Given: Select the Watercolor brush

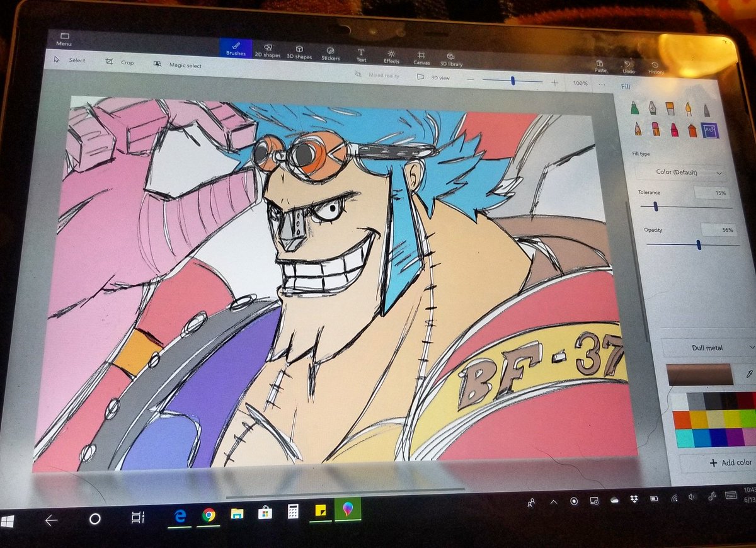Looking at the screenshot, I should 689,109.
